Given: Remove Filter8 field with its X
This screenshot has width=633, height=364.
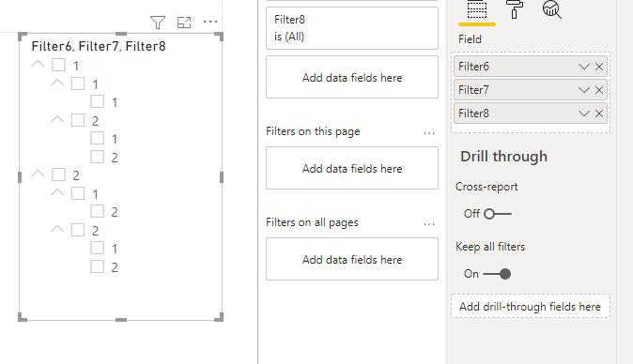Looking at the screenshot, I should [599, 114].
